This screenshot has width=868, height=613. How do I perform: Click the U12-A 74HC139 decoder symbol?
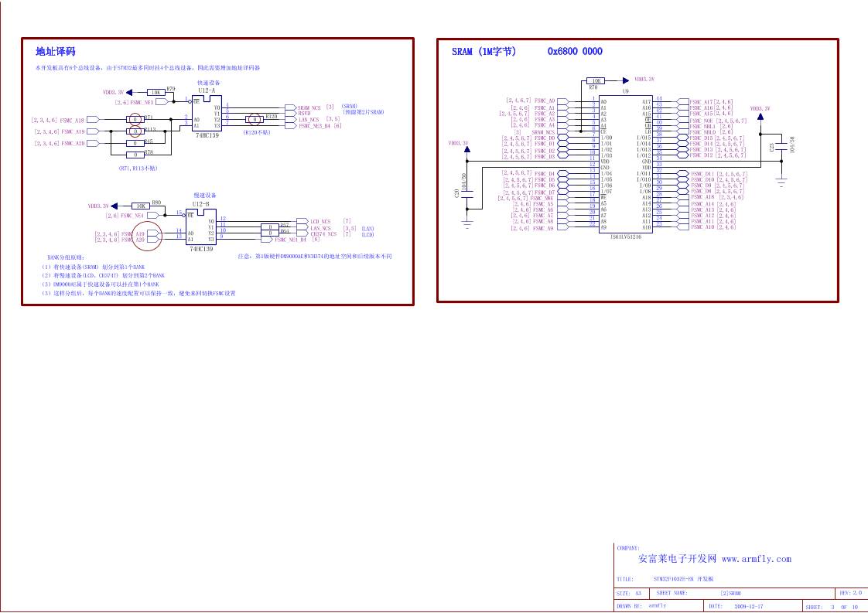click(x=207, y=114)
